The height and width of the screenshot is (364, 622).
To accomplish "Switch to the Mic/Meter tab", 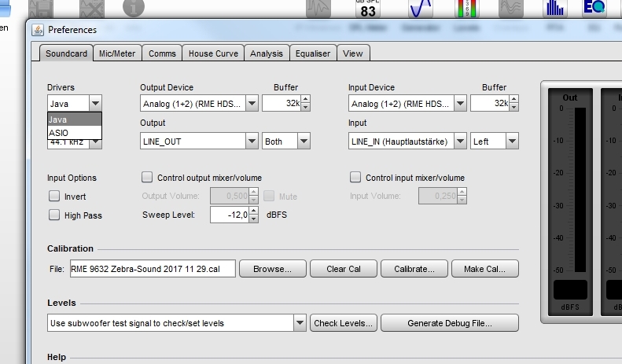I will (117, 53).
